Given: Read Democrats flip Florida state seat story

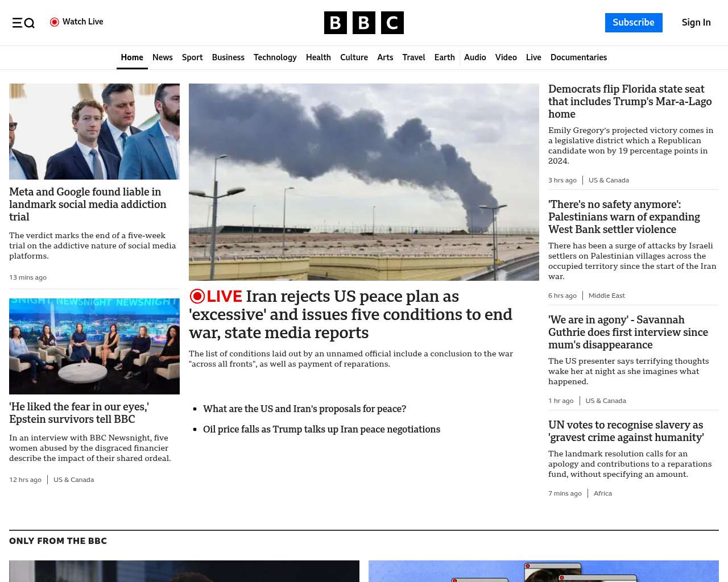Looking at the screenshot, I should (630, 102).
